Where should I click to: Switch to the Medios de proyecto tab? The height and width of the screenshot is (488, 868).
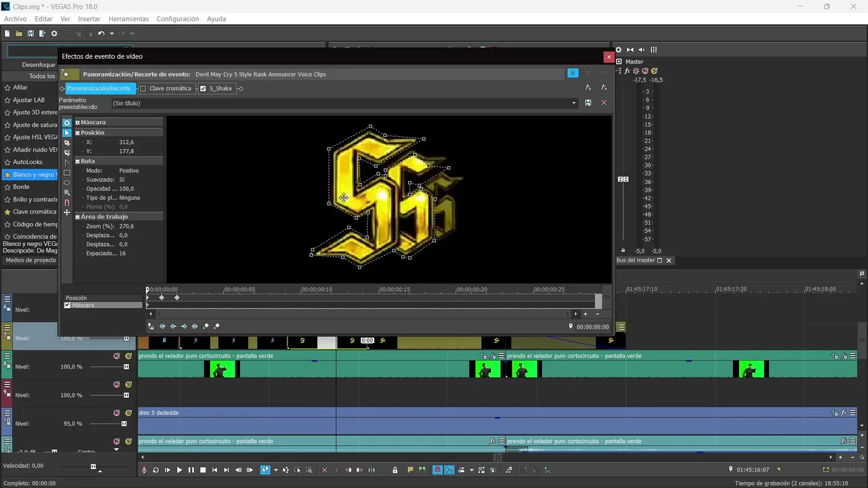[31, 260]
